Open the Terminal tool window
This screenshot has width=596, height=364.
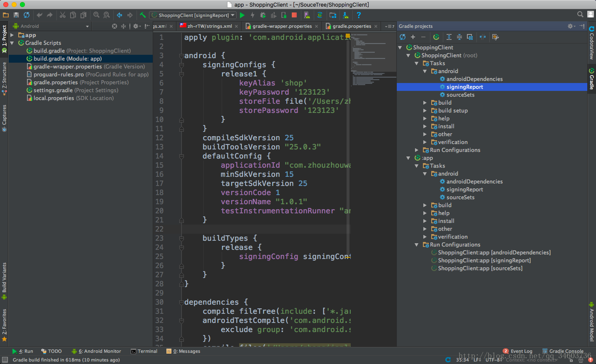click(x=144, y=351)
